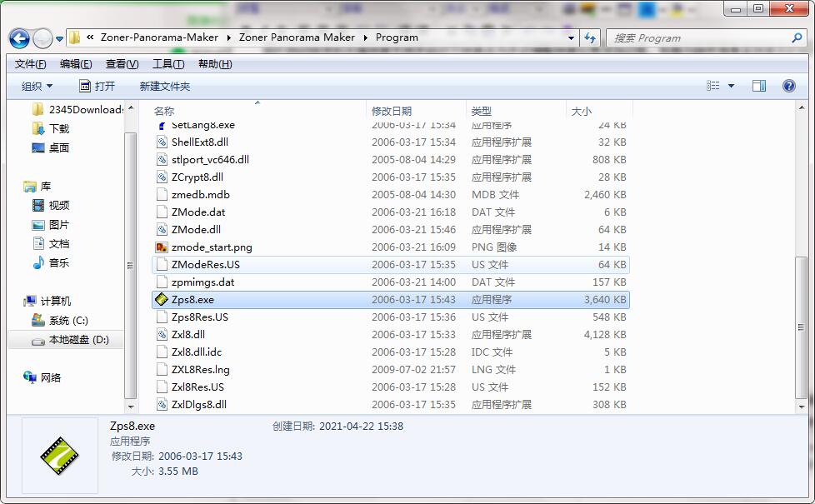
Task: Click 新建文件夹 button
Action: (165, 87)
